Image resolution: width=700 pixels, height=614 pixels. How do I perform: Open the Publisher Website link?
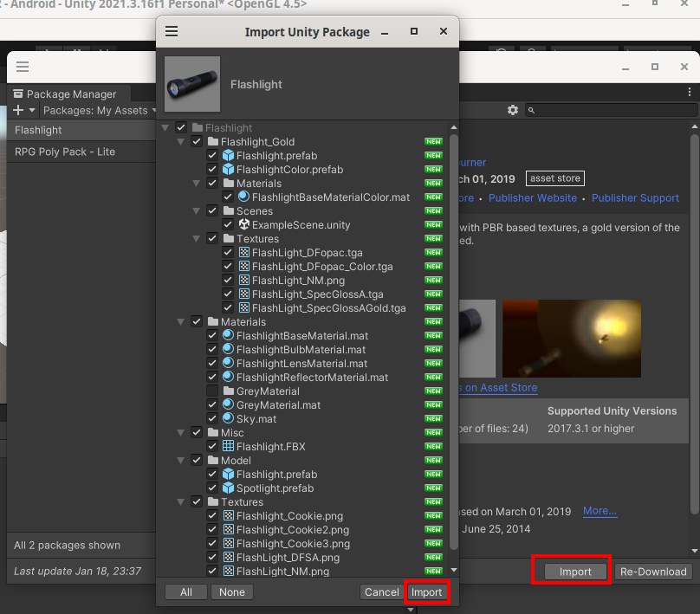532,198
